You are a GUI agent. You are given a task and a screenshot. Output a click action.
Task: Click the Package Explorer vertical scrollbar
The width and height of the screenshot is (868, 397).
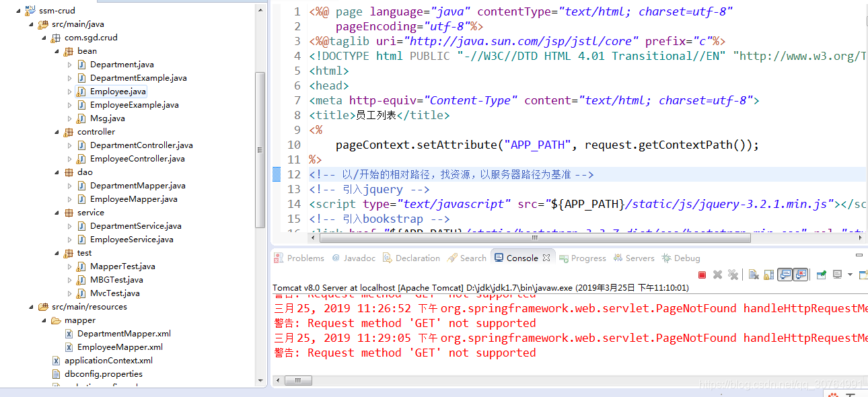(260, 151)
